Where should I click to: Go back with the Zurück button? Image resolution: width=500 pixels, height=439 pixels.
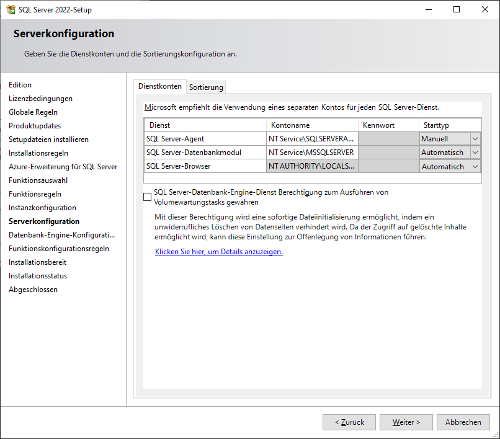349,422
